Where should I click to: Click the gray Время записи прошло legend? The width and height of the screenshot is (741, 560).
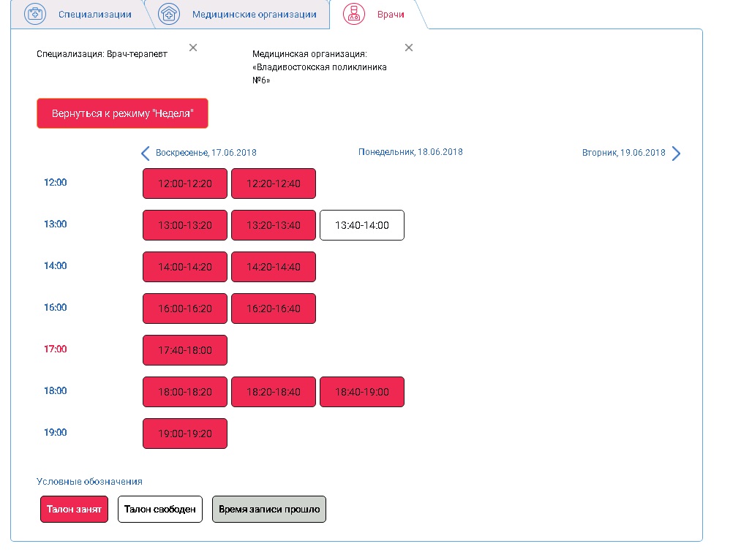coord(268,510)
